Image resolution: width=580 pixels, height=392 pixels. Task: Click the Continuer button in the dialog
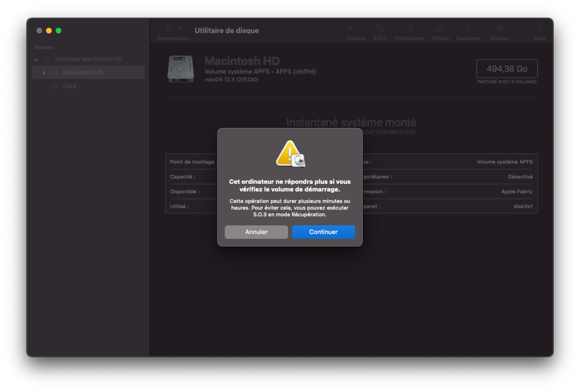pyautogui.click(x=323, y=232)
